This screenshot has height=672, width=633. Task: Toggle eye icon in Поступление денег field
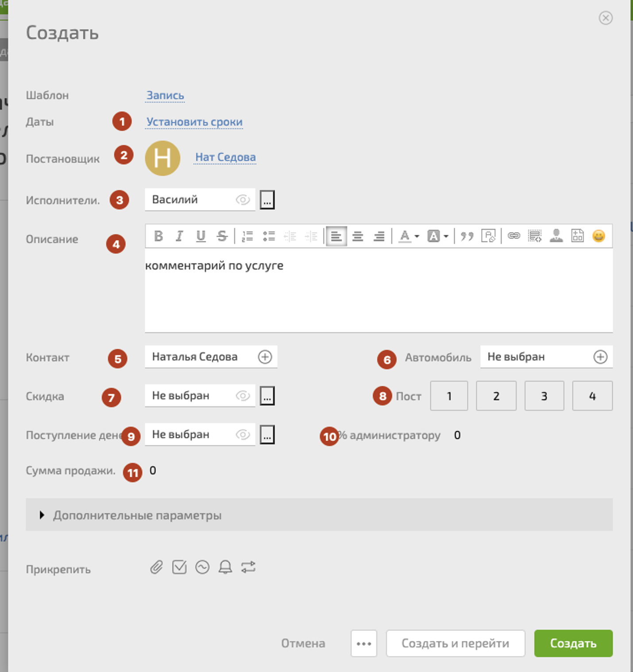[x=243, y=435]
